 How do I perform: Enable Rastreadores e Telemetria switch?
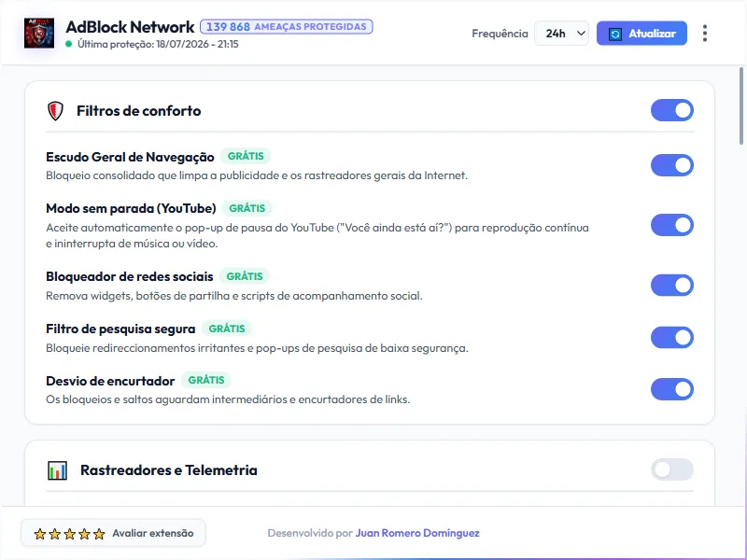[x=671, y=469]
